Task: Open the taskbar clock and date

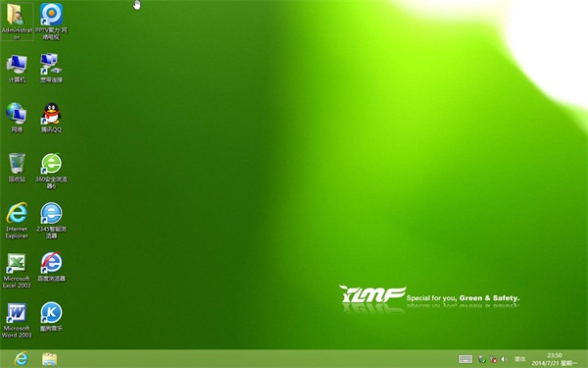Action: (555, 359)
